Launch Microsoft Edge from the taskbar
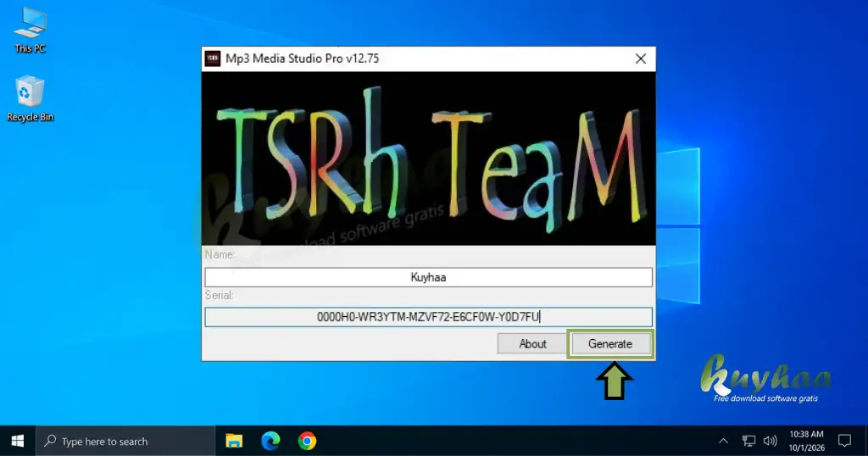The height and width of the screenshot is (456, 868). pyautogui.click(x=270, y=441)
